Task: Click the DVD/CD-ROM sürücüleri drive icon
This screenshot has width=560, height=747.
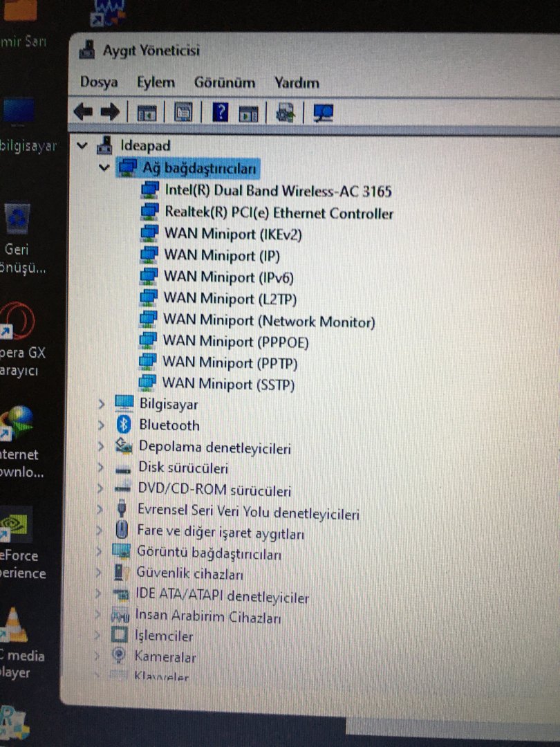Action: pyautogui.click(x=123, y=488)
